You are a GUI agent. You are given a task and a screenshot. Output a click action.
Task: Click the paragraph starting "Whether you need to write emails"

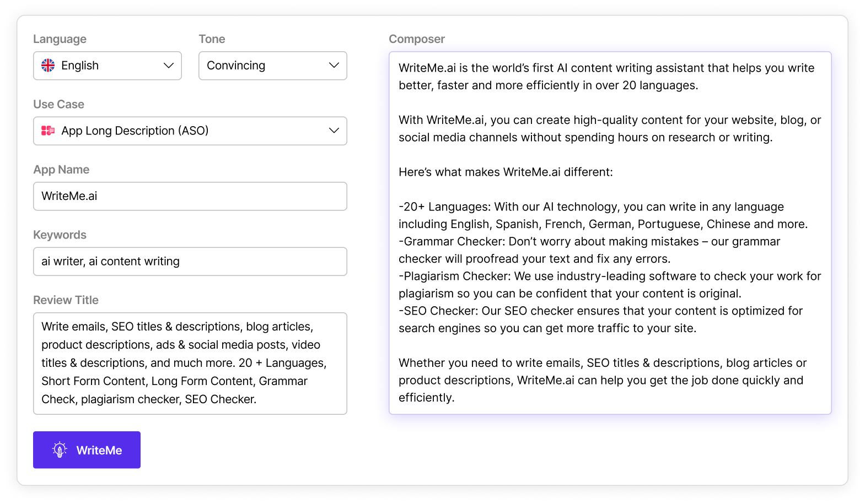[603, 380]
